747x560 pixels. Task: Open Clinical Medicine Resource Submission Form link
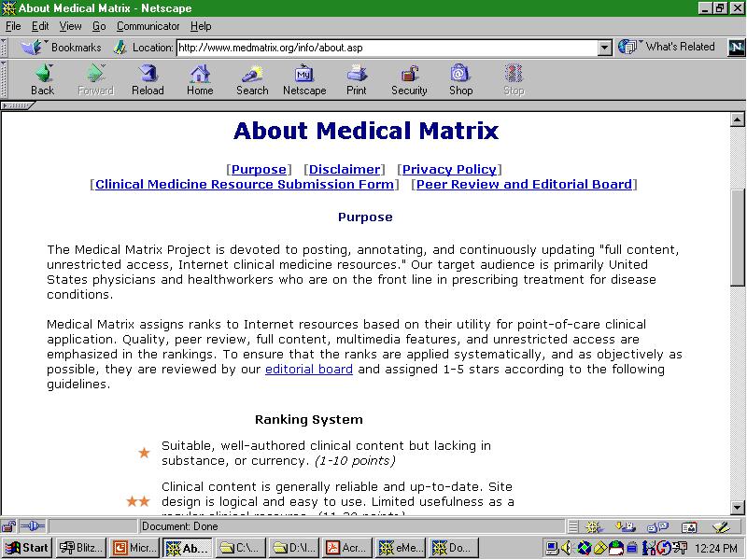245,184
